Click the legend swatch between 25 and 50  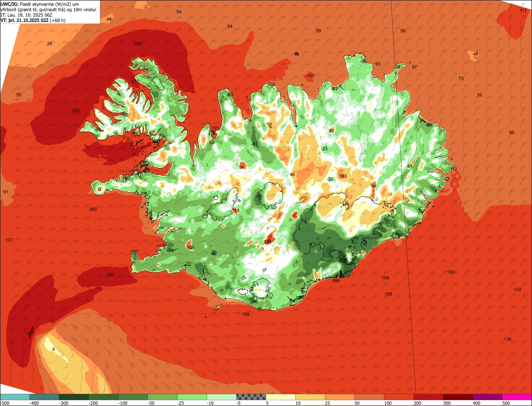coord(340,397)
